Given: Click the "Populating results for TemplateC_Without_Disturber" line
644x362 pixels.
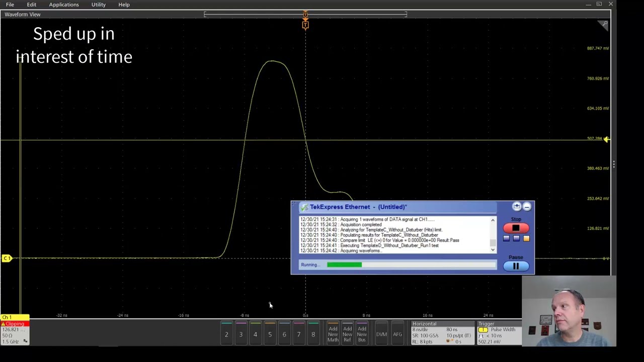Looking at the screenshot, I should pyautogui.click(x=389, y=235).
